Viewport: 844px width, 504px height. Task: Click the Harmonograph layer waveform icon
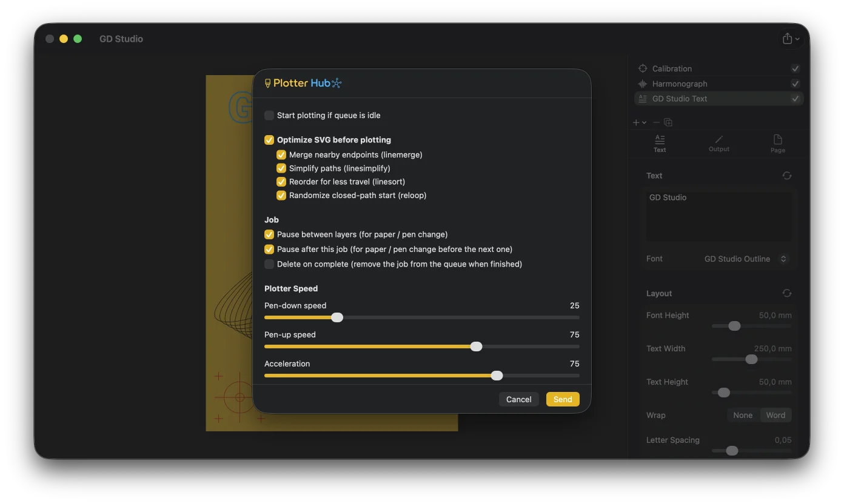(x=643, y=84)
